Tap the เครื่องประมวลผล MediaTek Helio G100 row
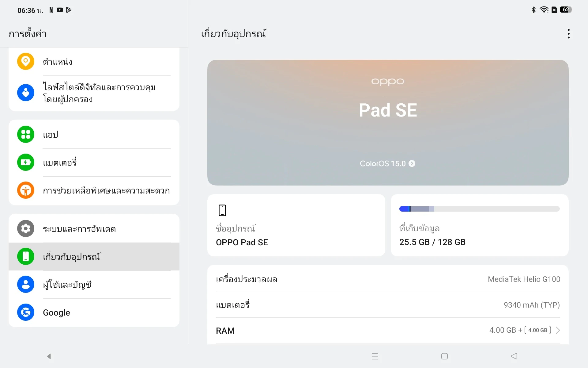This screenshot has height=368, width=588. pos(388,279)
